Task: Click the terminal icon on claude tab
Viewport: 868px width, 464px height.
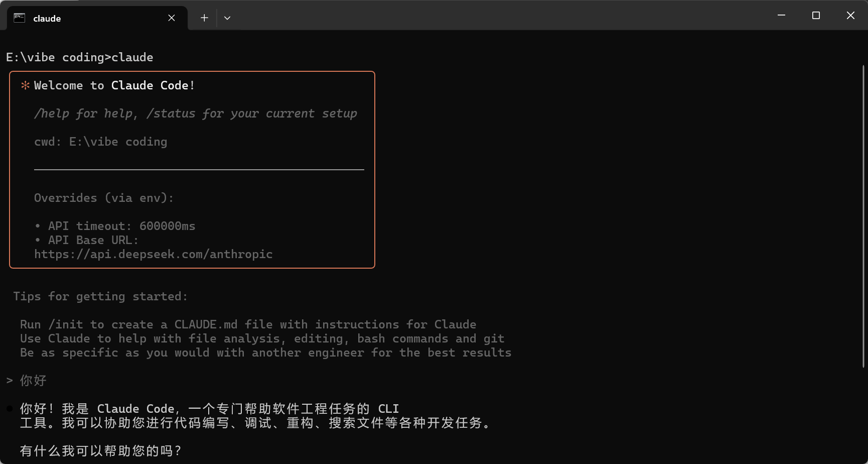Action: coord(20,18)
